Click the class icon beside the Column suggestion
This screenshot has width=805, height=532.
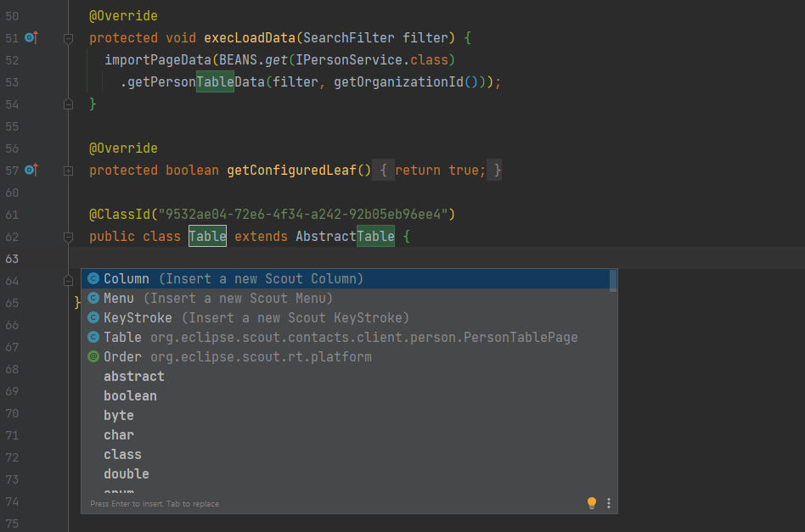click(93, 278)
